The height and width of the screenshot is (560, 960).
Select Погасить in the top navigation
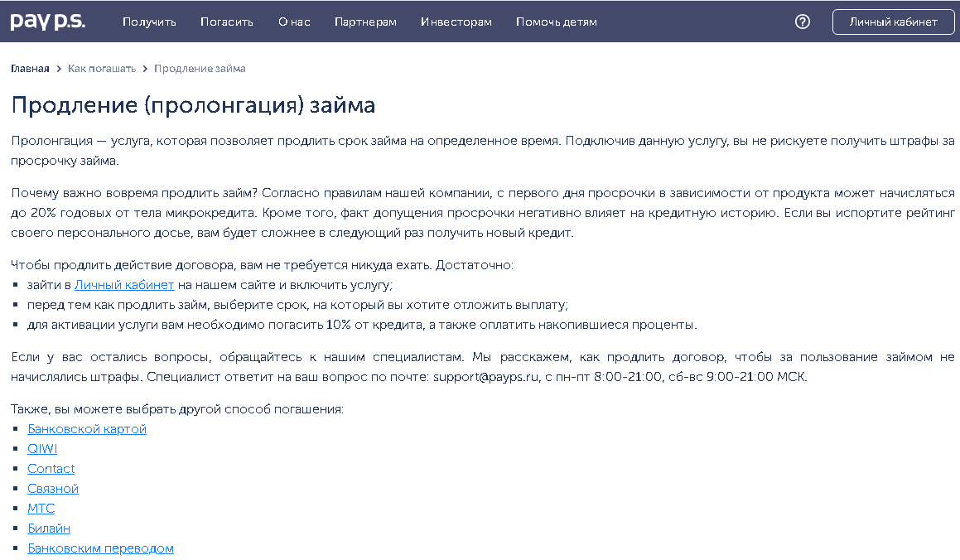pyautogui.click(x=227, y=22)
